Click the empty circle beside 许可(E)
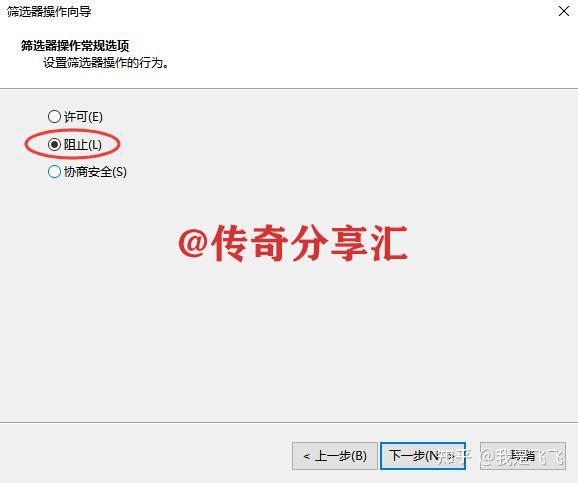The width and height of the screenshot is (578, 483). (54, 117)
